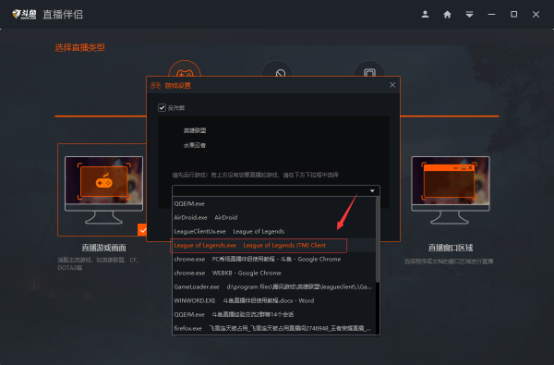
Task: Choose chrome.exe entry ending 斗鱼 - Google Chrome
Action: coord(274,259)
